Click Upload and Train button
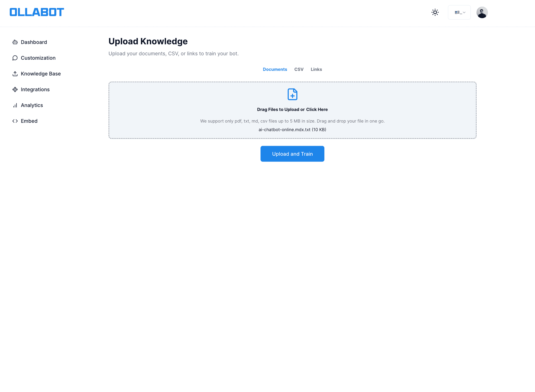The width and height of the screenshot is (535, 392). tap(292, 154)
